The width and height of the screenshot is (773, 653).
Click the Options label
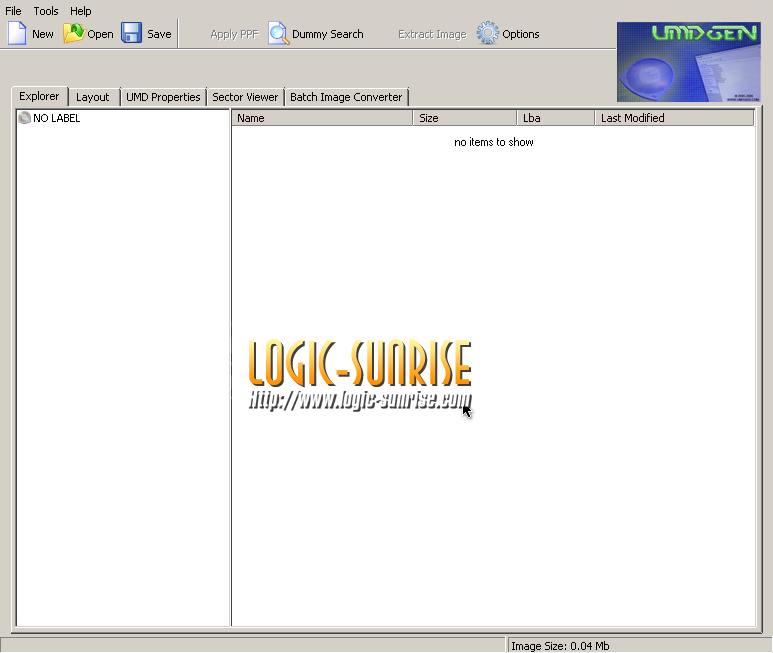(x=521, y=34)
